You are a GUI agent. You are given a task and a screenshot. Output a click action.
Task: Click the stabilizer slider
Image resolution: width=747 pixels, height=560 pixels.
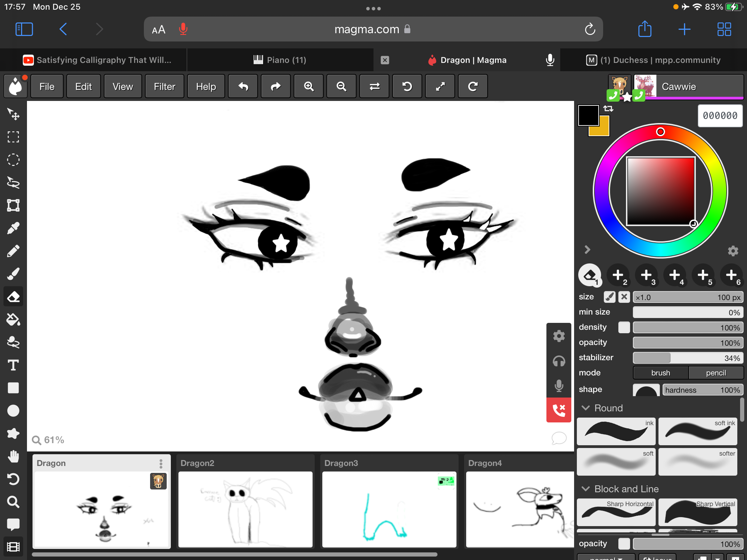(688, 358)
